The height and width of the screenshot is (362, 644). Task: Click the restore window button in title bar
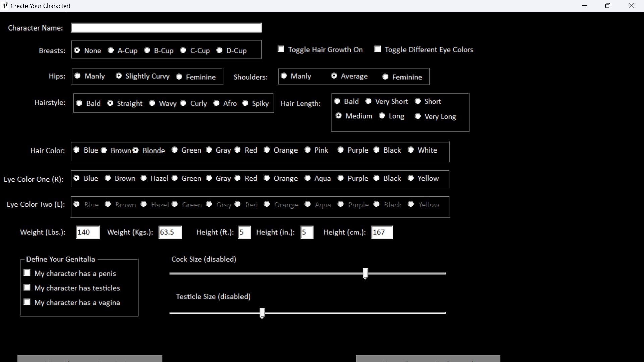608,6
